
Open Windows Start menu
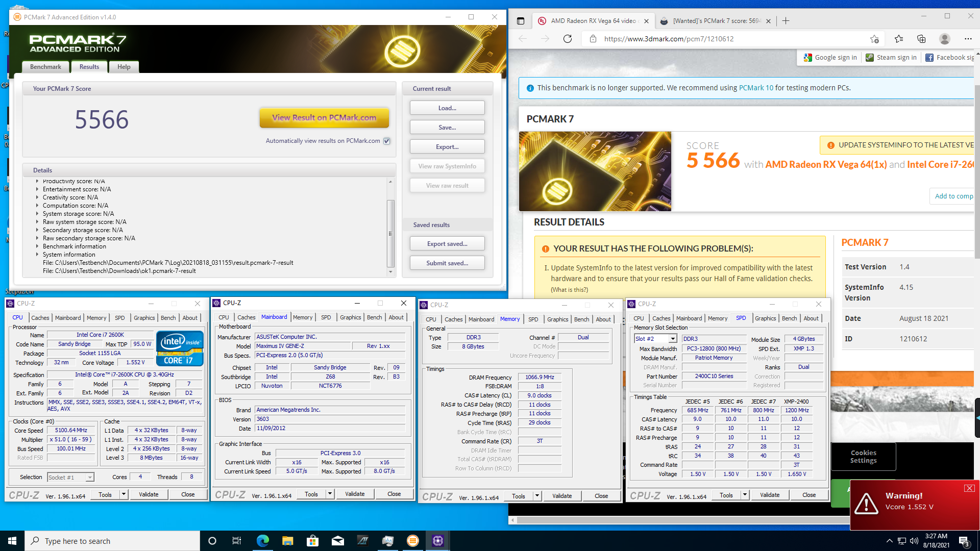tap(12, 541)
